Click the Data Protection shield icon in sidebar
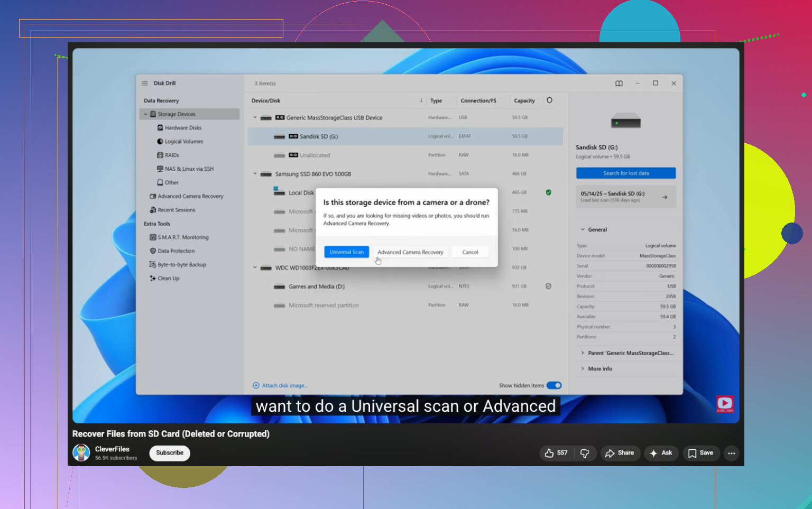This screenshot has height=509, width=812. click(x=153, y=252)
